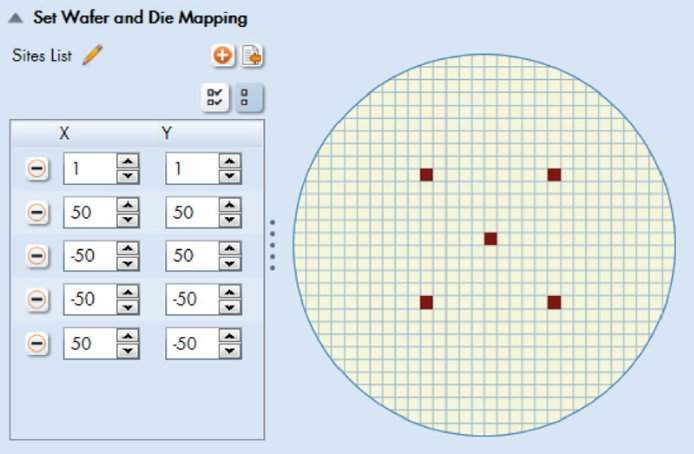Image resolution: width=694 pixels, height=454 pixels.
Task: Click Y field of the -50, -50 row
Action: coord(192,300)
